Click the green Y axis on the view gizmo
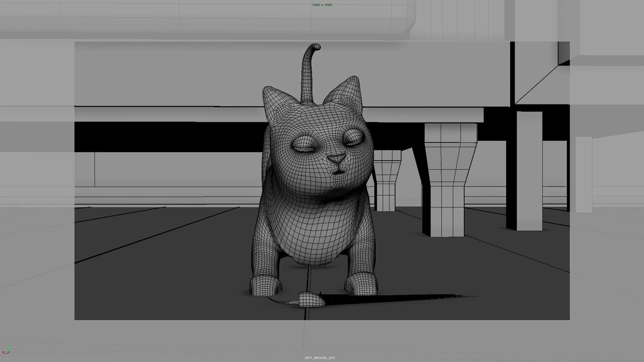Viewport: 644px width, 362px height. (x=9, y=347)
